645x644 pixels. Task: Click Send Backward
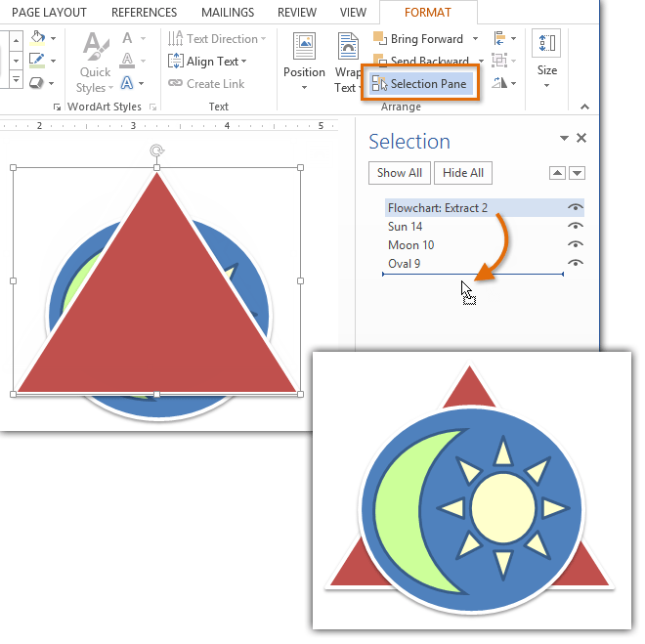pos(421,61)
